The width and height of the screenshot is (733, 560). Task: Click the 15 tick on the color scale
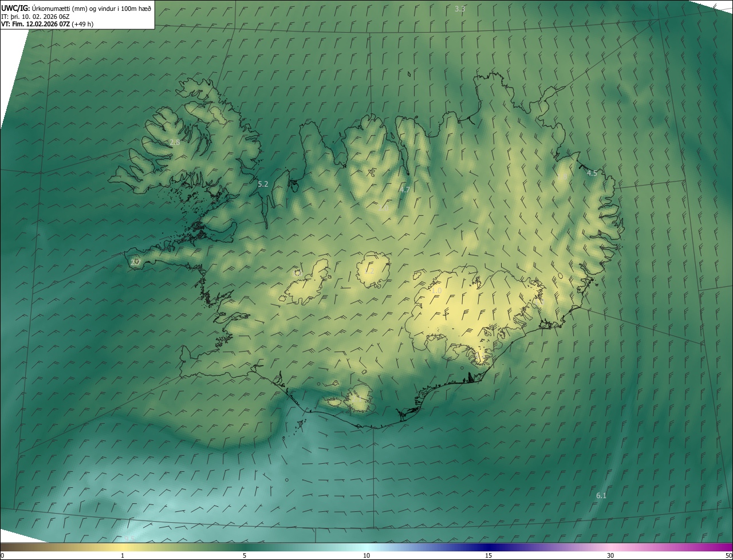488,555
